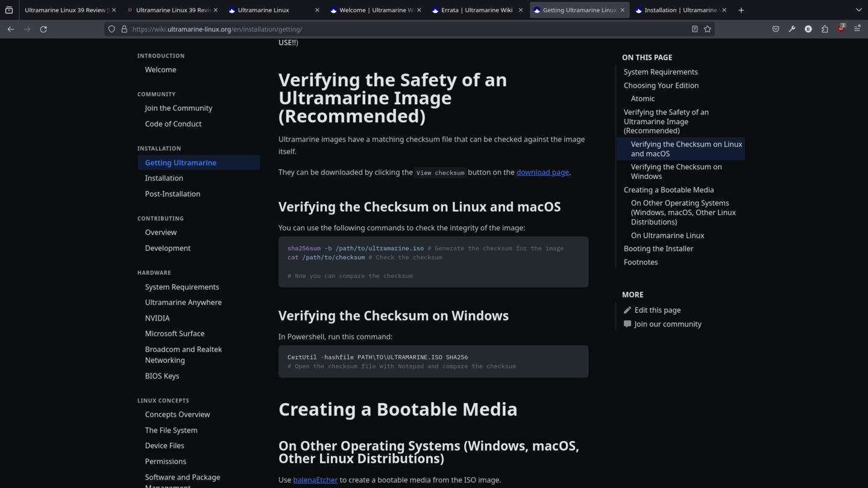Open Firefox View icon in tab bar
868x488 pixels.
9,10
